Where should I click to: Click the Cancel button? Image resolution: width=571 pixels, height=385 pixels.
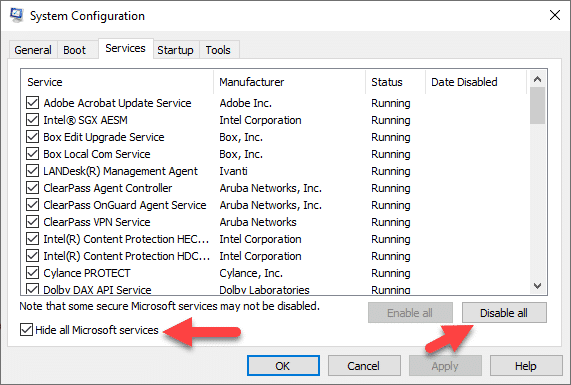364,366
